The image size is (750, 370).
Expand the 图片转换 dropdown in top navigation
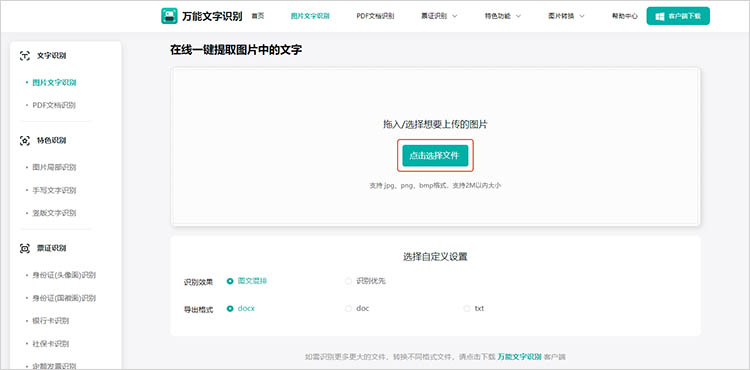click(566, 16)
